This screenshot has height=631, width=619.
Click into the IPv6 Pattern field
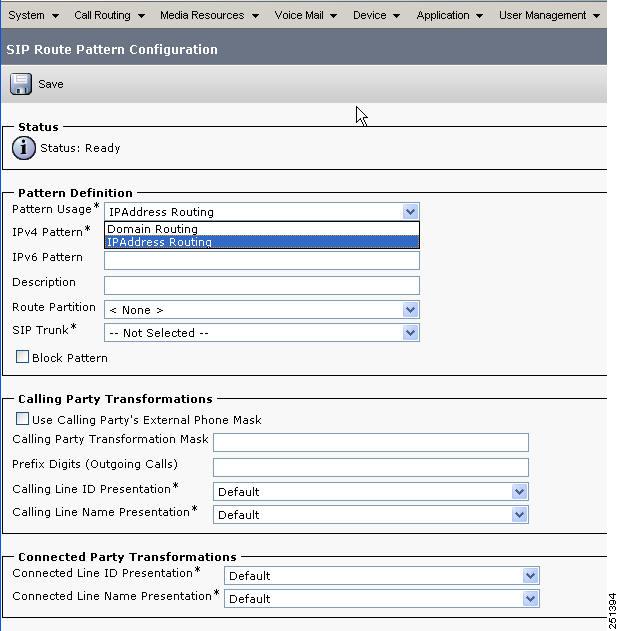pos(262,260)
